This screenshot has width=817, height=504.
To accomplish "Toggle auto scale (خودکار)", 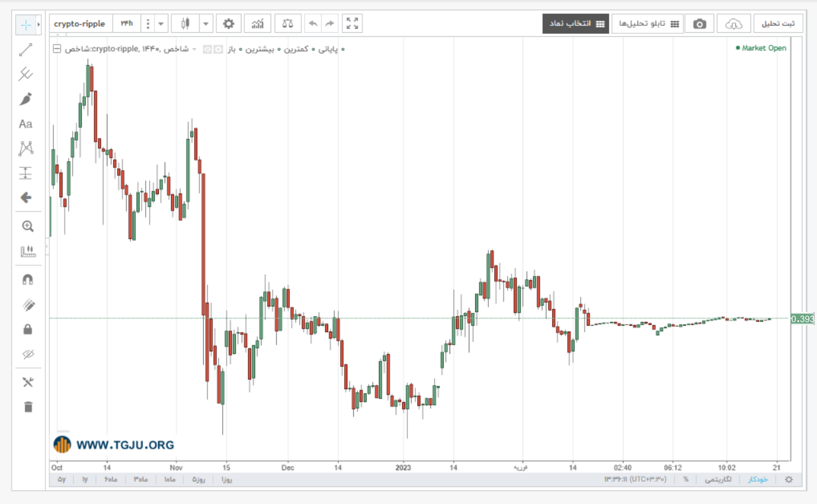I will click(758, 479).
